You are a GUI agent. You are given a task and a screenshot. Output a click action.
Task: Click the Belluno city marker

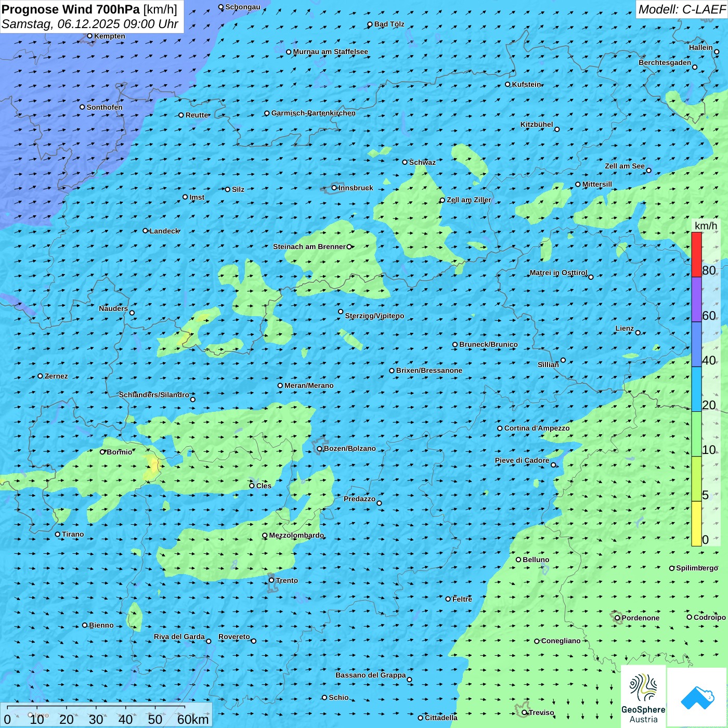518,560
